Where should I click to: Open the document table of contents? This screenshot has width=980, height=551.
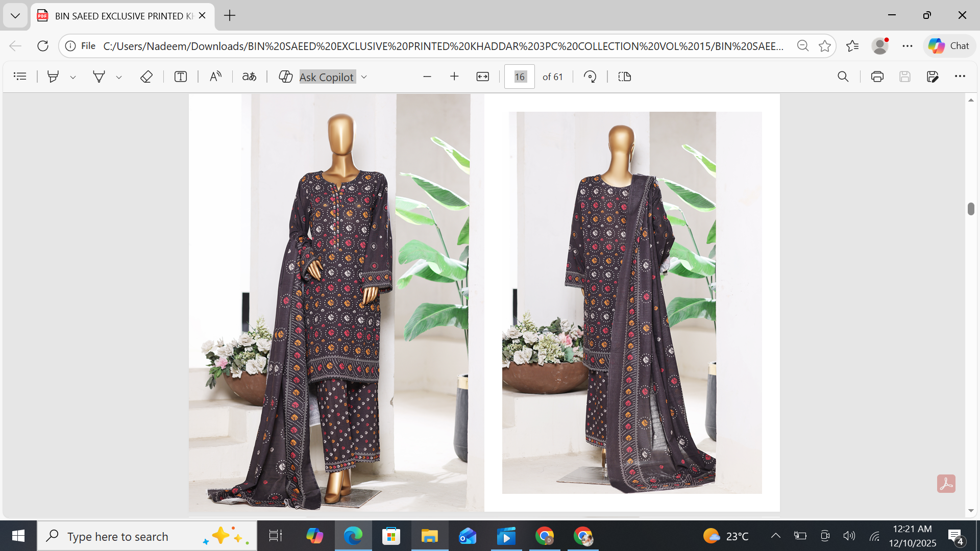coord(20,77)
